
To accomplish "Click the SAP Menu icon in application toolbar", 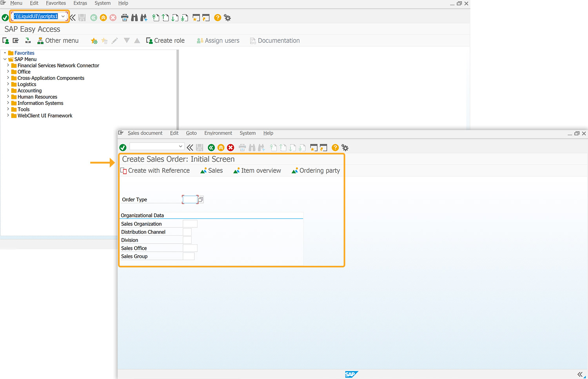I will (16, 41).
